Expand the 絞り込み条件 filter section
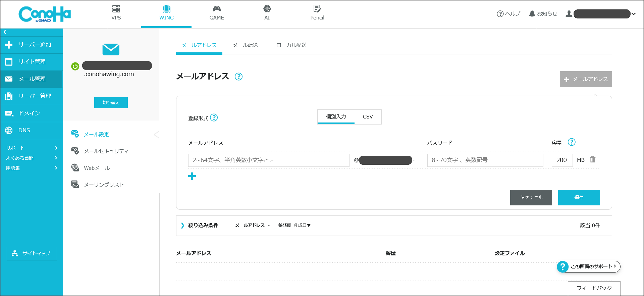The height and width of the screenshot is (296, 644). [182, 226]
